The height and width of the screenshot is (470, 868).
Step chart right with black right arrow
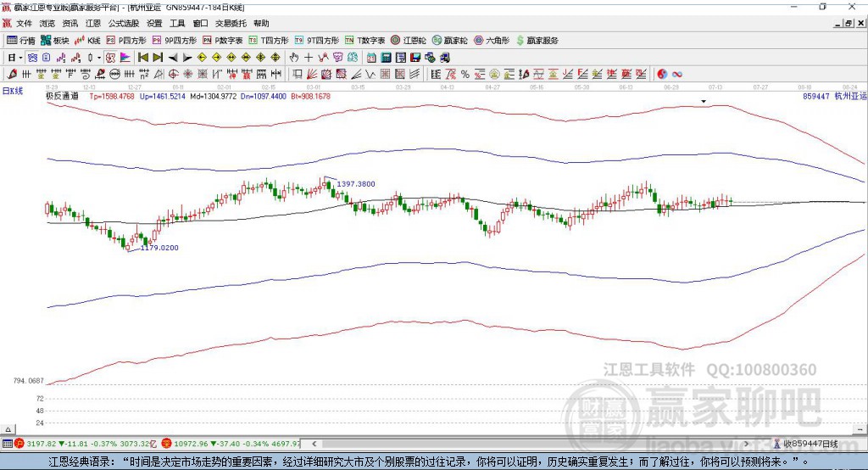point(187,58)
